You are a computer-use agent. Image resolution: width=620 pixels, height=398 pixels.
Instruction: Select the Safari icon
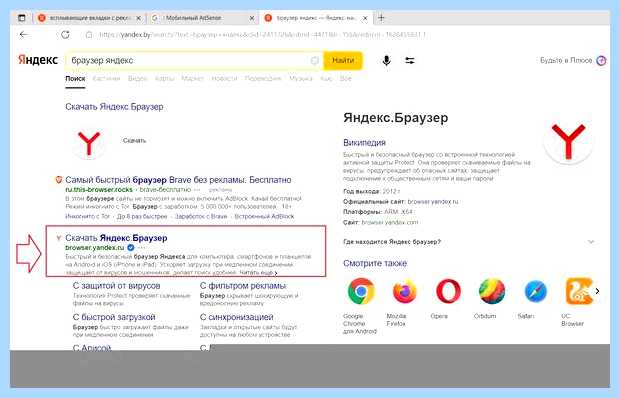click(535, 291)
